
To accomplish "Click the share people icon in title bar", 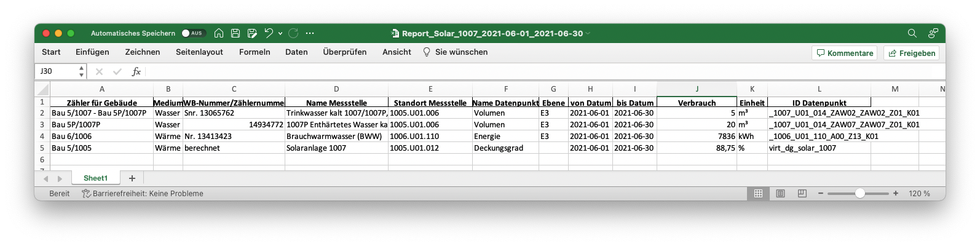I will [x=933, y=33].
